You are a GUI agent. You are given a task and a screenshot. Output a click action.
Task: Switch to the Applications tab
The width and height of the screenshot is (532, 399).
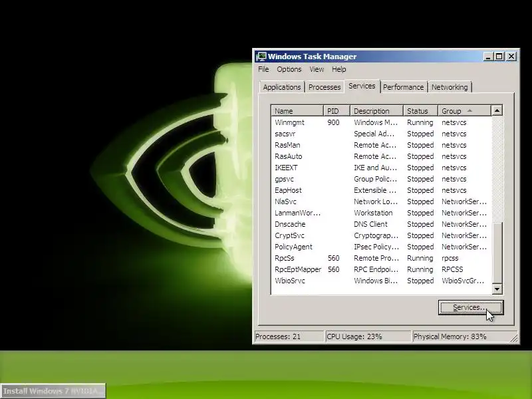(x=281, y=87)
